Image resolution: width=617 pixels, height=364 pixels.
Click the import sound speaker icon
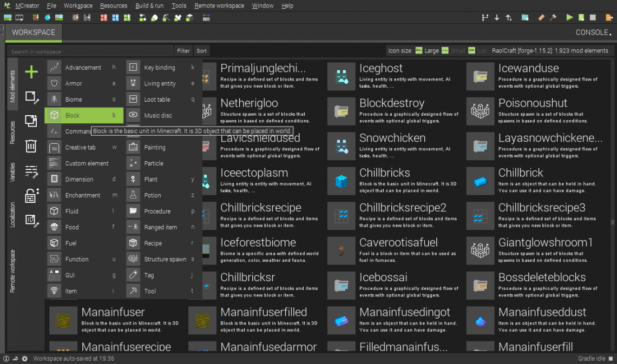tap(75, 17)
